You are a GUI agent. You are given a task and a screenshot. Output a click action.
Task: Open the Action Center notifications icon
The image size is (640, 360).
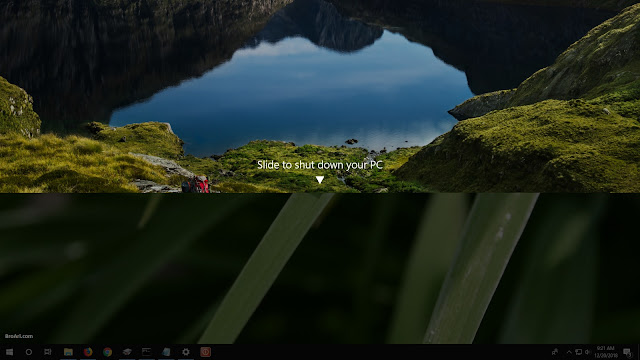pyautogui.click(x=627, y=352)
